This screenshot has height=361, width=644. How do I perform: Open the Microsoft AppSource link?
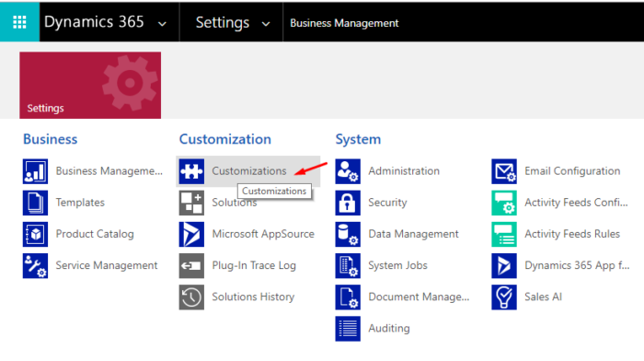(263, 234)
